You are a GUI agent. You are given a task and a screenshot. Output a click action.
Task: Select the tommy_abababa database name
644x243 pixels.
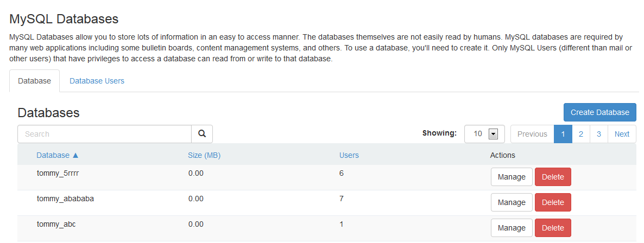point(65,199)
